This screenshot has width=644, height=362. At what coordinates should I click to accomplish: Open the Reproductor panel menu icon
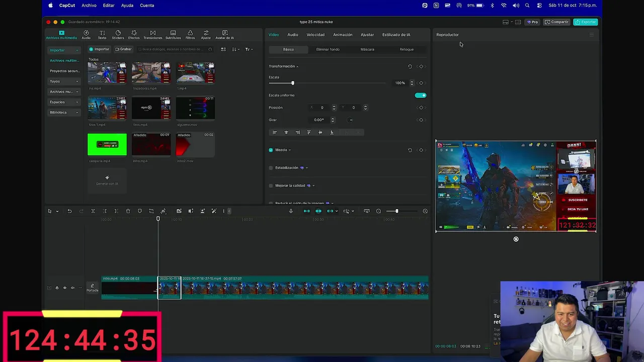592,35
